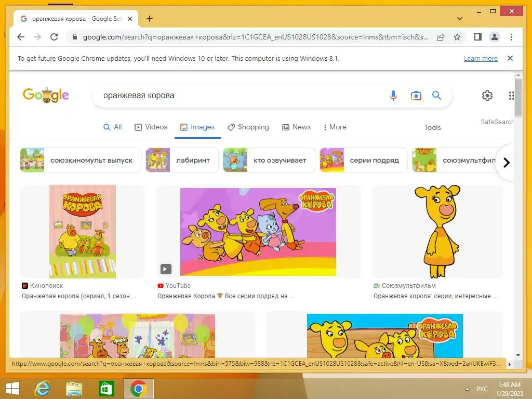Image resolution: width=532 pixels, height=399 pixels.
Task: Open the Chrome profile avatar
Action: tap(495, 37)
